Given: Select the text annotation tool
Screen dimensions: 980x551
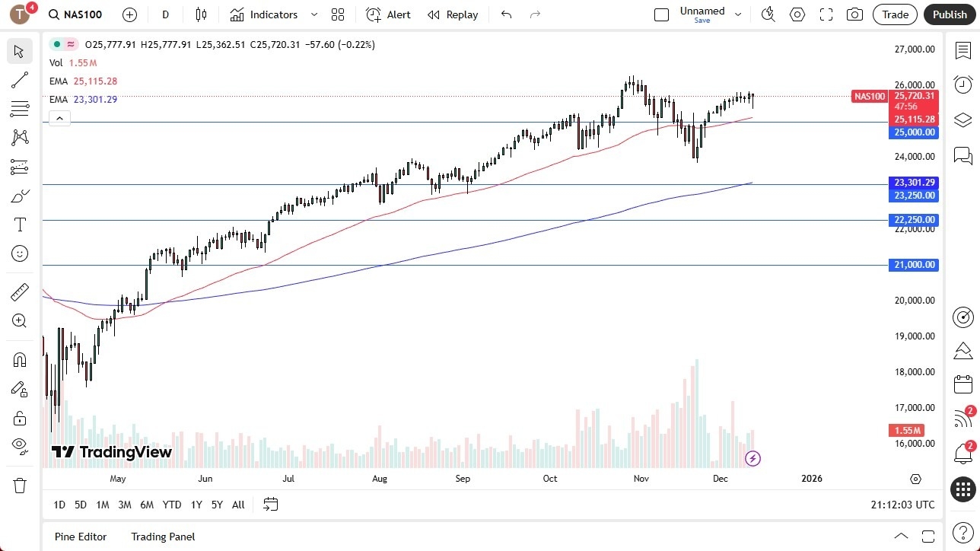Looking at the screenshot, I should point(20,225).
